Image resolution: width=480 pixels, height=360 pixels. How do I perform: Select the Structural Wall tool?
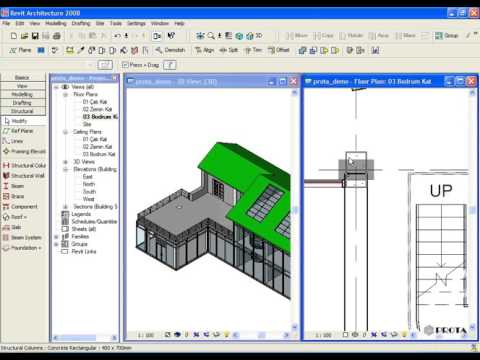click(x=24, y=176)
